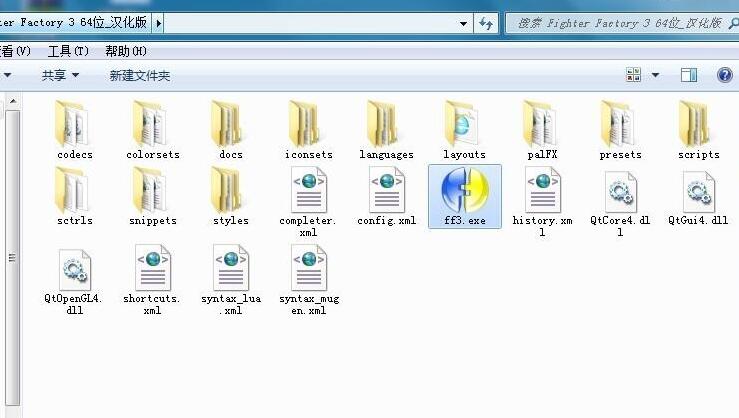Select the Fighter Factory 3 breadcrumb segment
The width and height of the screenshot is (739, 418).
tap(73, 23)
